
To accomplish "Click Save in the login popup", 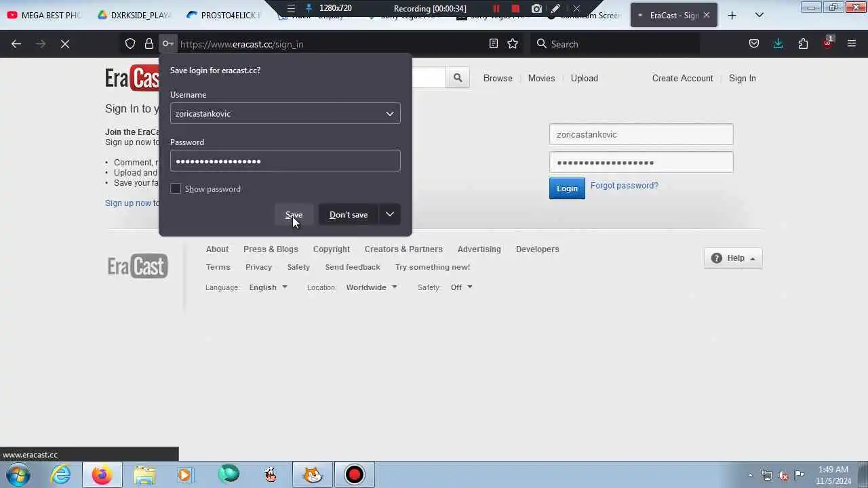I will click(x=294, y=215).
